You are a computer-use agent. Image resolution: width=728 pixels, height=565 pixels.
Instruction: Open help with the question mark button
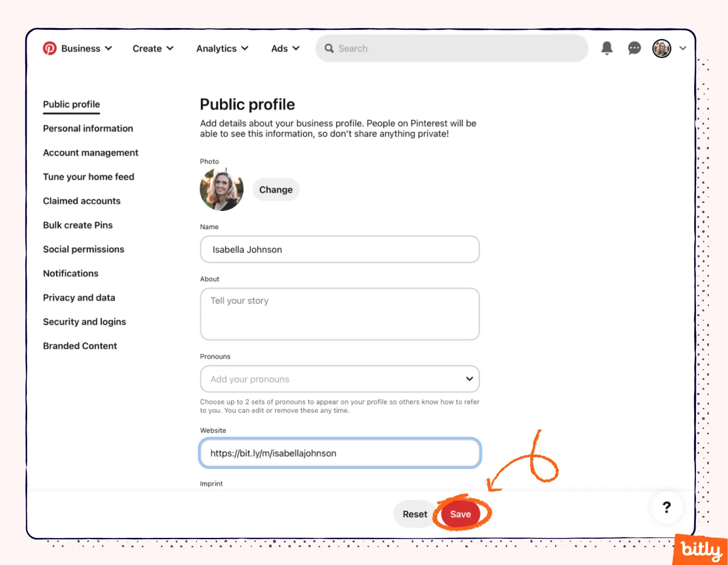[666, 507]
